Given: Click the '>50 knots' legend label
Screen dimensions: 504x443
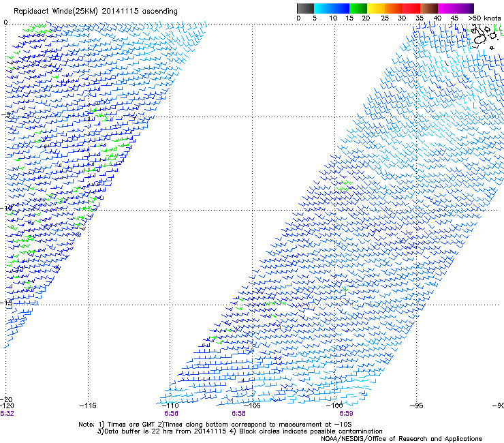Looking at the screenshot, I should pos(484,18).
